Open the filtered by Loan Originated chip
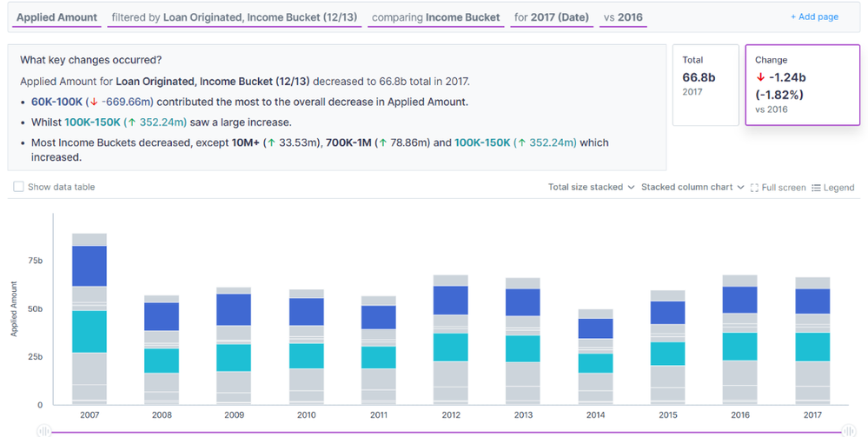 pos(235,17)
